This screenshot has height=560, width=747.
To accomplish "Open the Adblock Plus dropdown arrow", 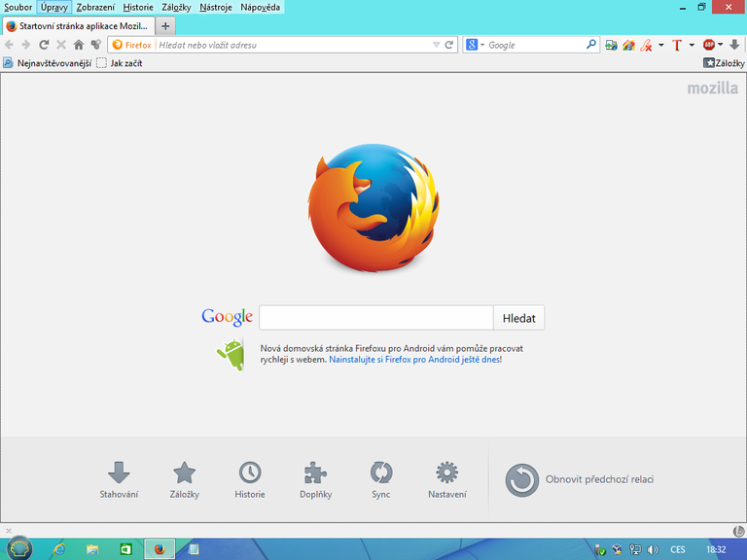I will pyautogui.click(x=721, y=45).
